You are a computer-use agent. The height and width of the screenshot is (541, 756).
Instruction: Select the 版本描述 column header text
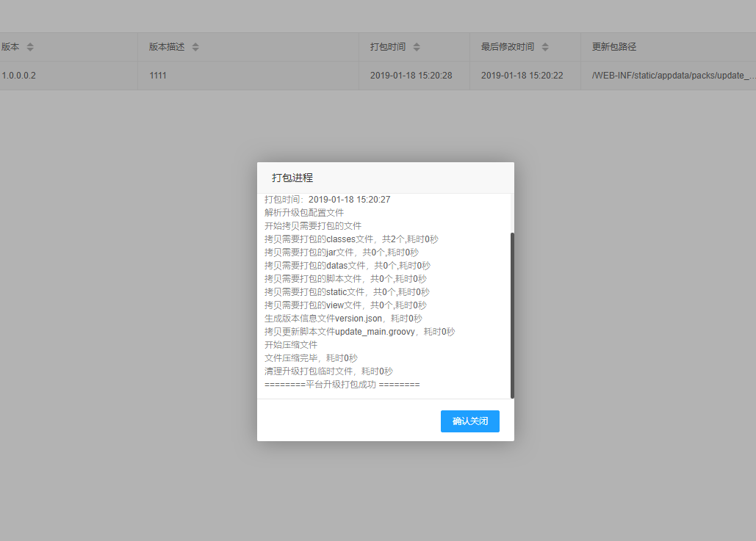coord(167,47)
